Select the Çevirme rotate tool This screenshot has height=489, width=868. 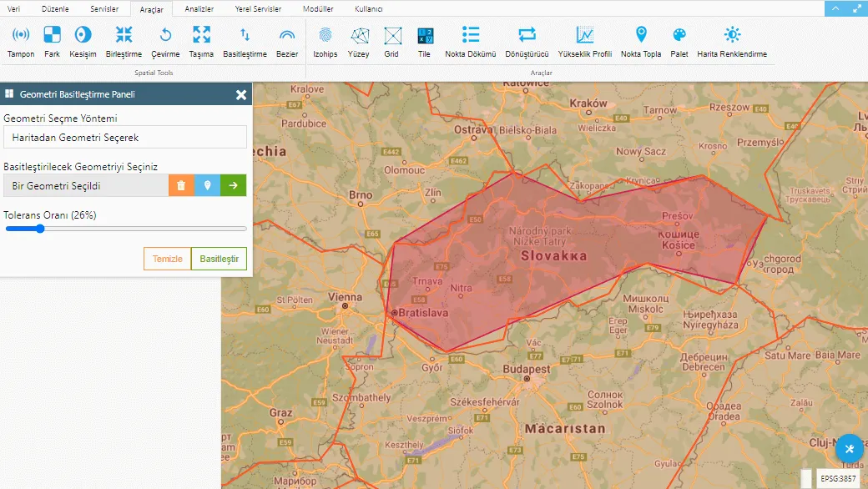165,42
